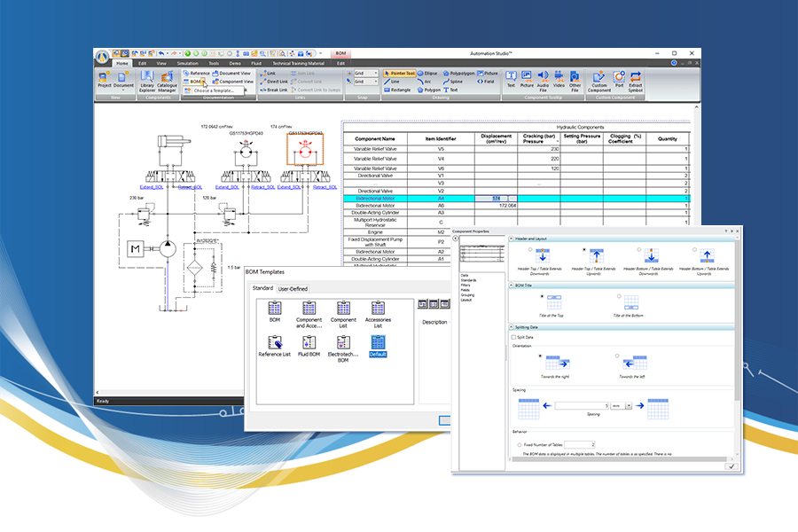Screen dimensions: 798x532
Task: Select the Polygon drawing tool
Action: pos(429,90)
